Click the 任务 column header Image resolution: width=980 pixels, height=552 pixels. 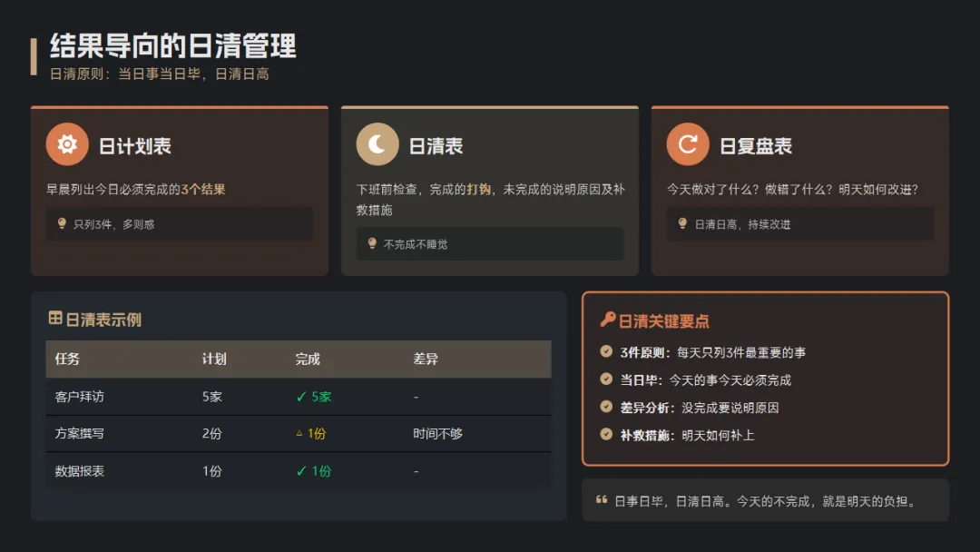point(67,359)
